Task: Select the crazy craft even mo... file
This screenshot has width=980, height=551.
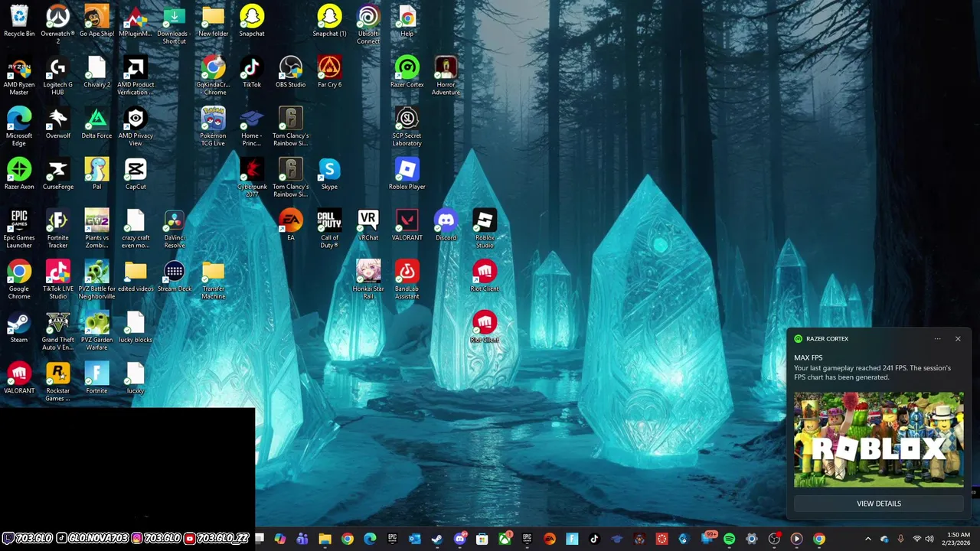Action: click(136, 229)
